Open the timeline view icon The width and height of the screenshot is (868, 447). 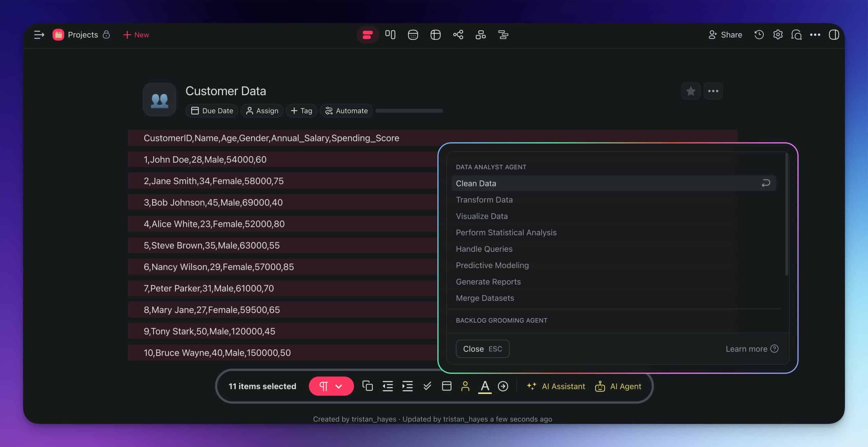[x=503, y=35]
